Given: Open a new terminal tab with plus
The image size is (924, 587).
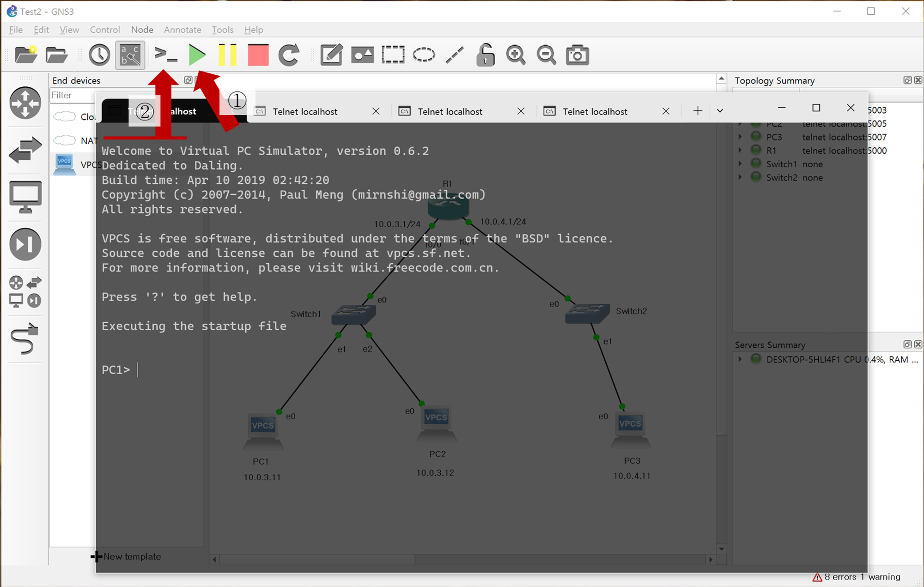Looking at the screenshot, I should 698,111.
